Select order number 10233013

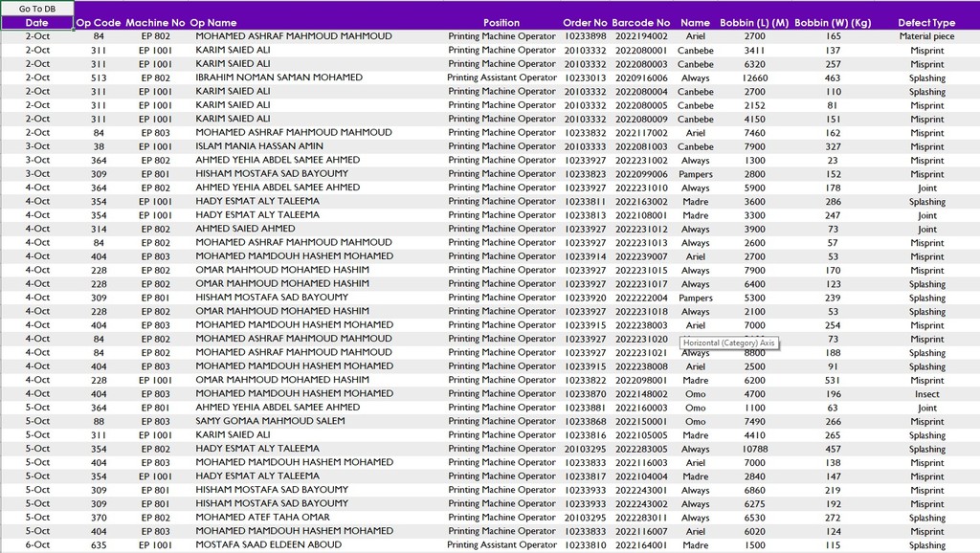(x=585, y=77)
